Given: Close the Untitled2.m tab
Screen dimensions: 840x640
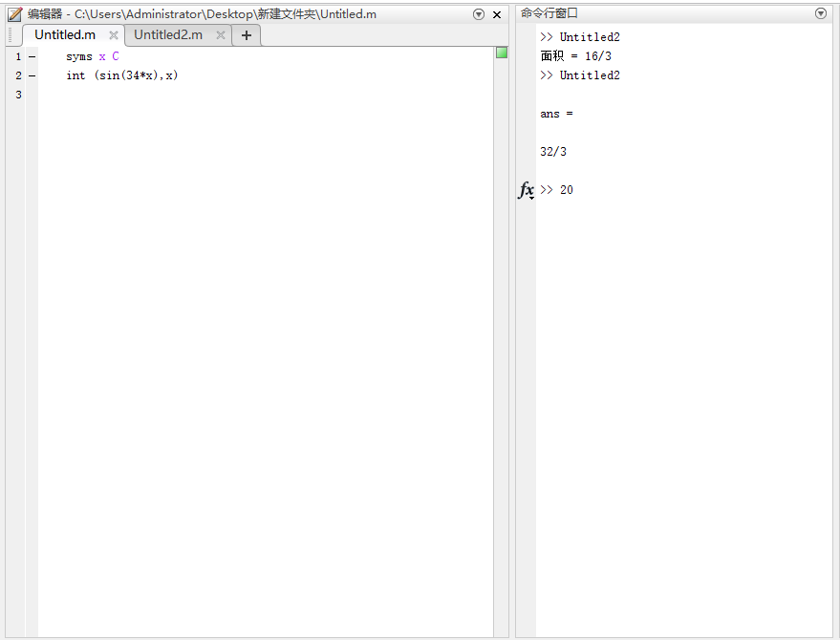Looking at the screenshot, I should tap(221, 35).
